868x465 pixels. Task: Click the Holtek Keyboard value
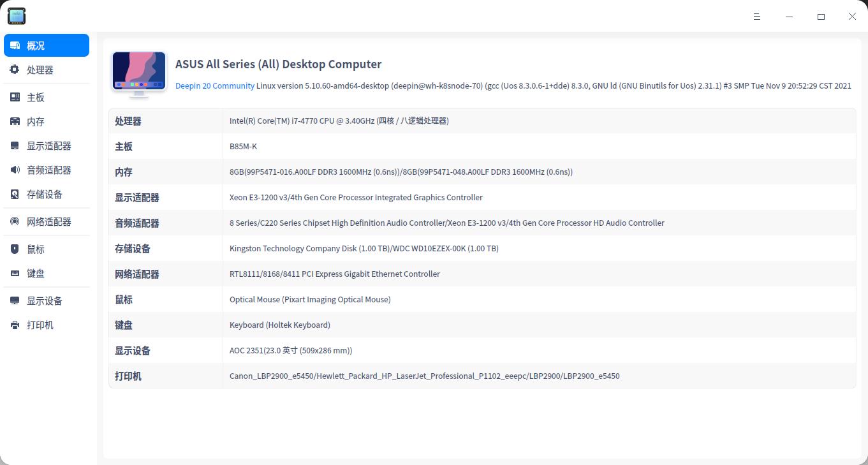coord(280,325)
